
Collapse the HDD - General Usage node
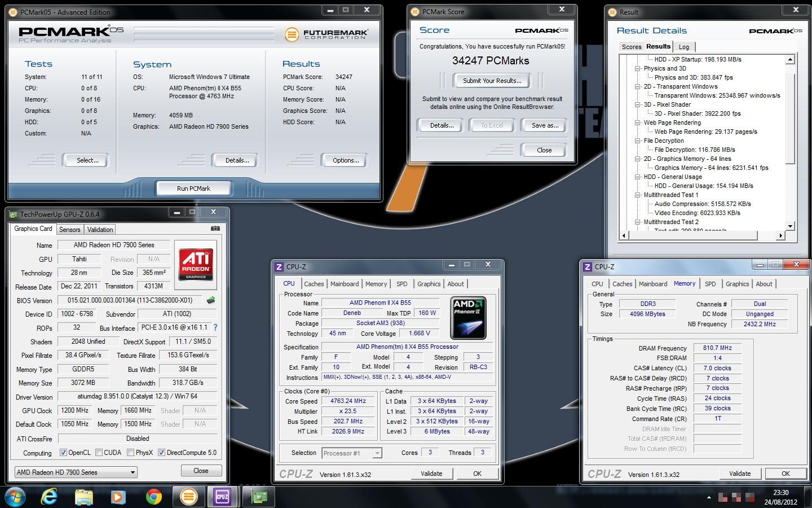(x=638, y=177)
